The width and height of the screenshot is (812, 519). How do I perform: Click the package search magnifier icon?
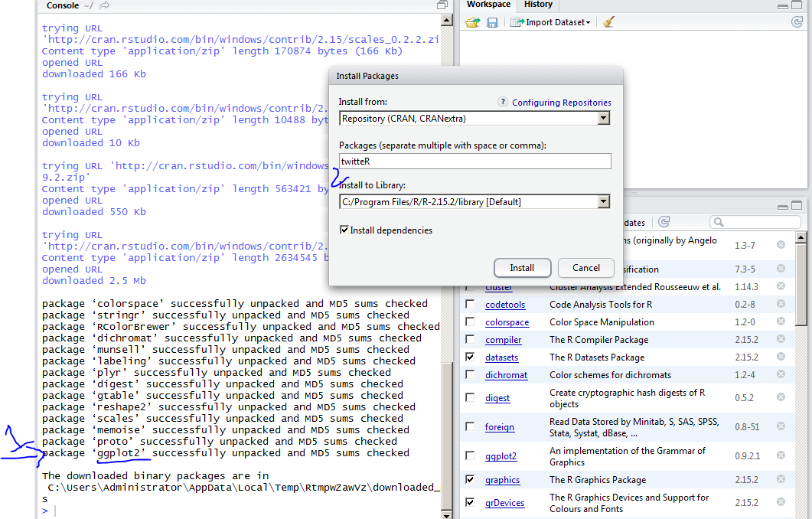[x=719, y=222]
